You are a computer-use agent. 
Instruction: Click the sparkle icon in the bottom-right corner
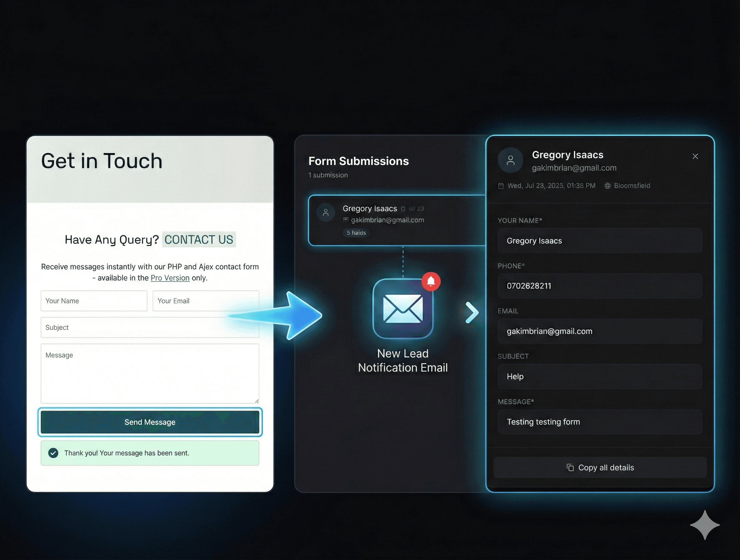[x=705, y=525]
